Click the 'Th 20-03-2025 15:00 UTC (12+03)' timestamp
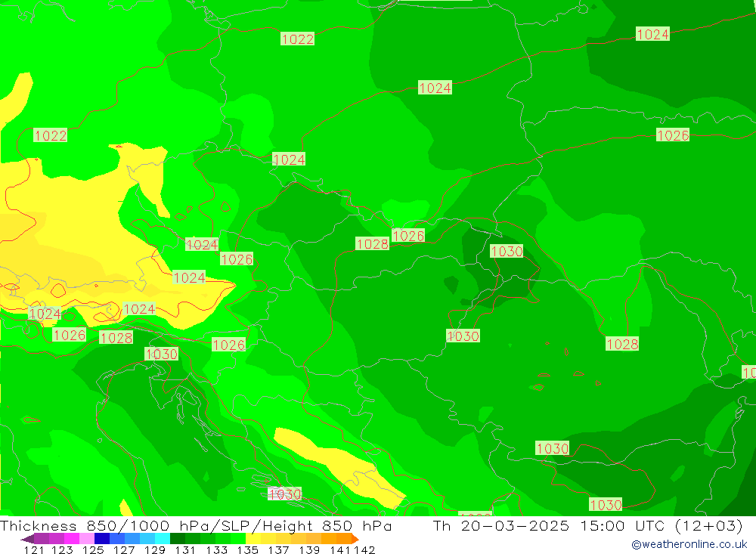The width and height of the screenshot is (756, 554). [x=587, y=525]
